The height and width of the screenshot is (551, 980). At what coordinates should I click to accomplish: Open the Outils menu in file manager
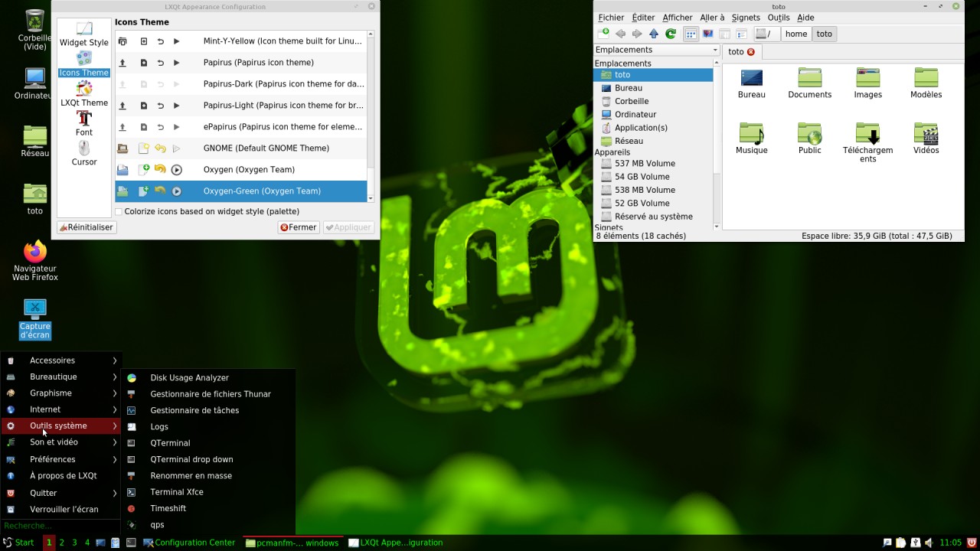(x=779, y=18)
